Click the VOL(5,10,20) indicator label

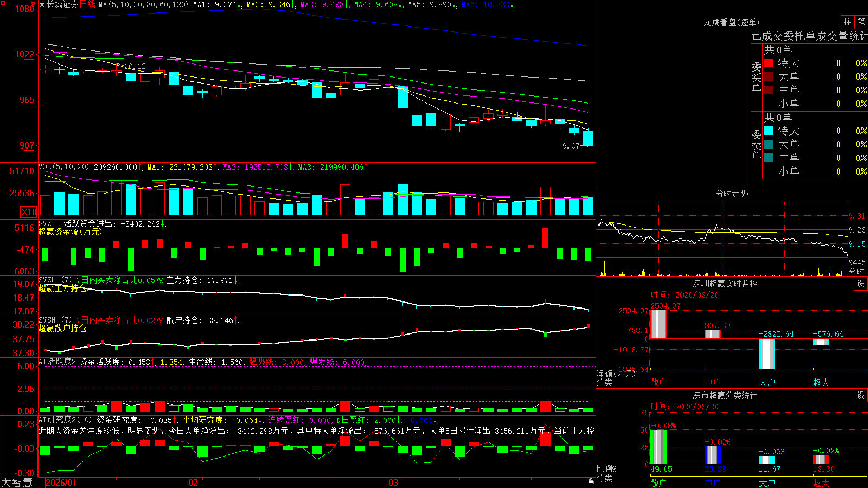[x=63, y=167]
